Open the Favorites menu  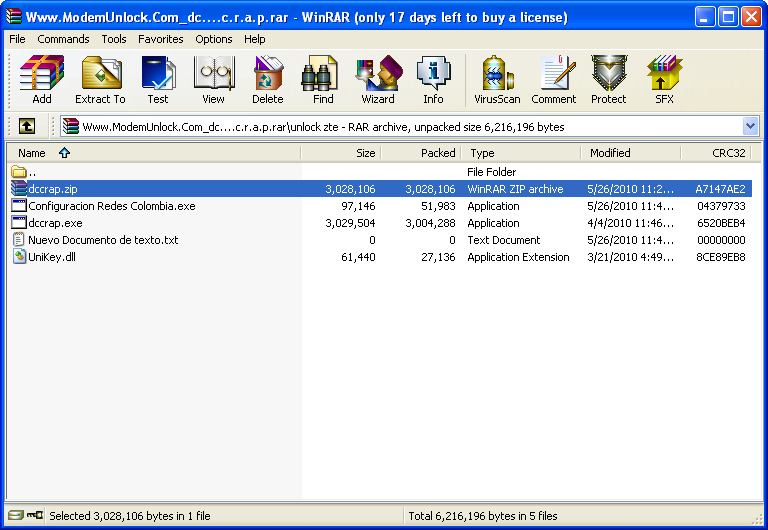(x=161, y=39)
